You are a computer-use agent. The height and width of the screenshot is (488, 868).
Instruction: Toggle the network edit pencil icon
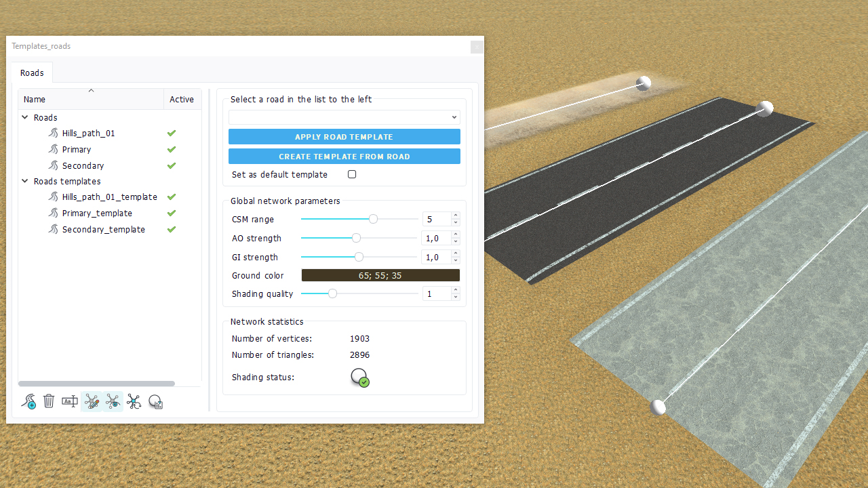click(x=92, y=402)
